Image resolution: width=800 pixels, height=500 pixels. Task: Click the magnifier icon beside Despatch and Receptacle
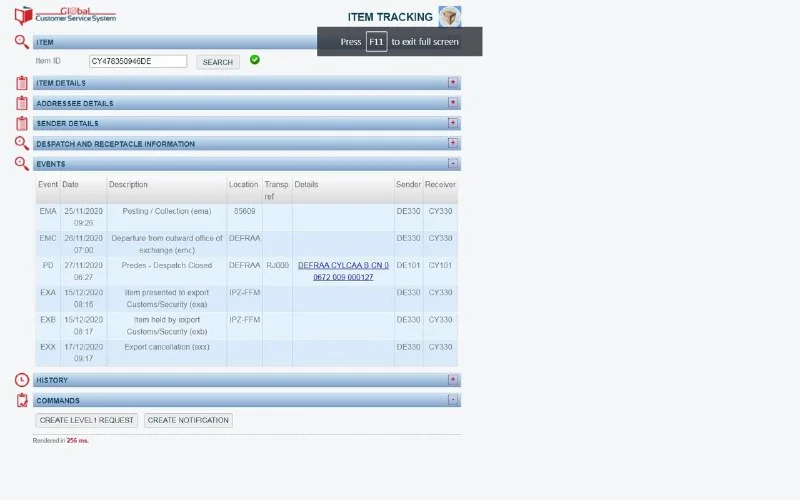(x=22, y=143)
